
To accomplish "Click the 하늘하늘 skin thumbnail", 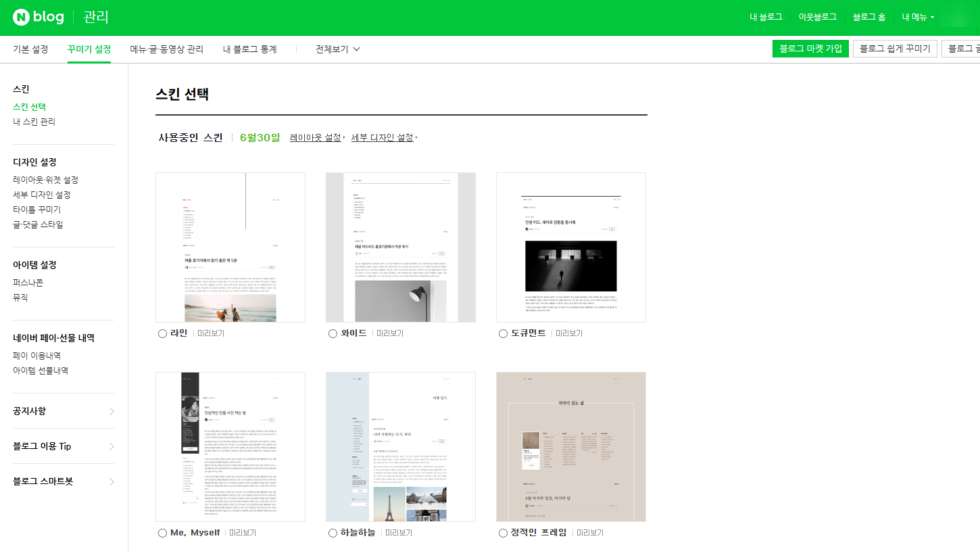I will pos(401,447).
